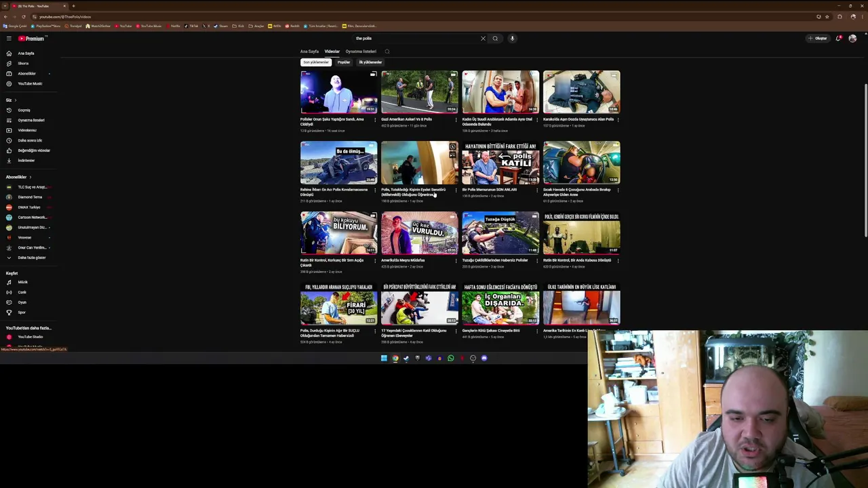The height and width of the screenshot is (488, 868).
Task: Click Watch Later icon on hovered video thumbnail
Action: [x=452, y=147]
